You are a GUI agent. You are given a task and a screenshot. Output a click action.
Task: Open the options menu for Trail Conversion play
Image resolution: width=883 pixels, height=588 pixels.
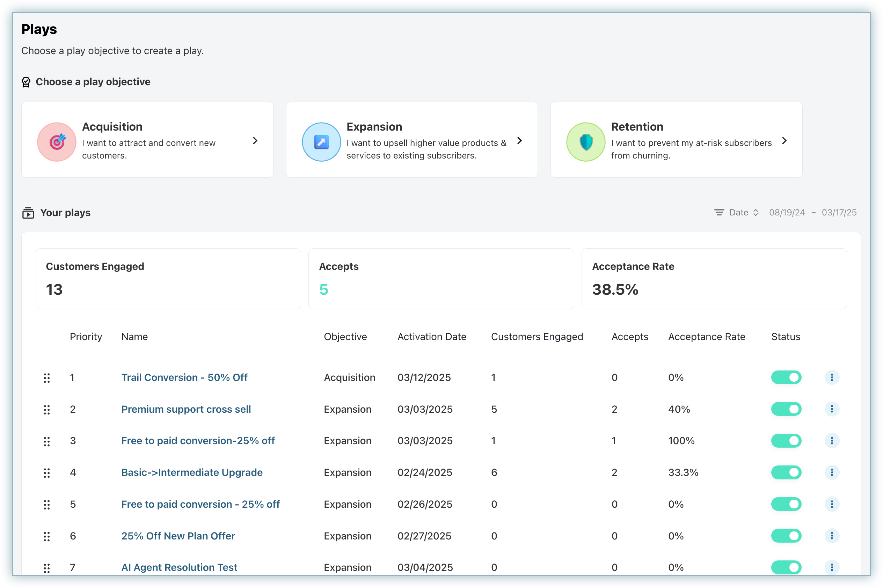pyautogui.click(x=832, y=377)
